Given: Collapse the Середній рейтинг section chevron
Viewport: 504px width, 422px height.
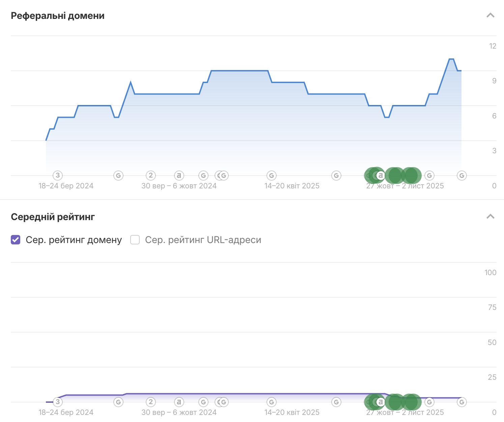Looking at the screenshot, I should click(490, 216).
